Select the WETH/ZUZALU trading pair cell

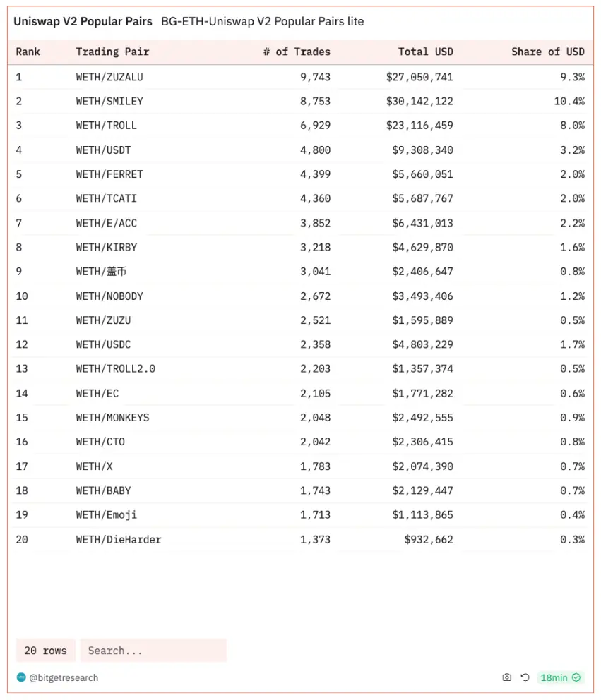(109, 77)
